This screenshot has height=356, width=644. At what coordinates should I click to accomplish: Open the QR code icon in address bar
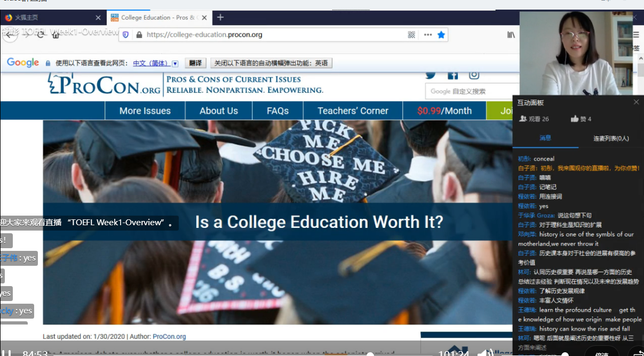(411, 35)
